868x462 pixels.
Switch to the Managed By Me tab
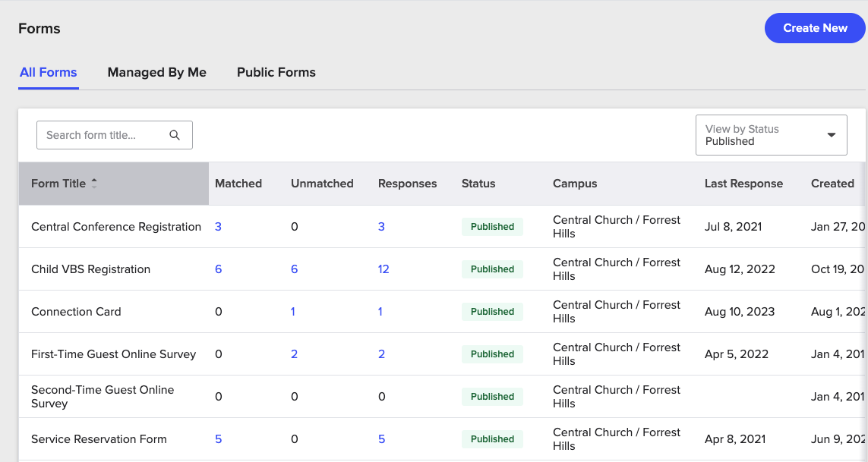click(x=156, y=72)
